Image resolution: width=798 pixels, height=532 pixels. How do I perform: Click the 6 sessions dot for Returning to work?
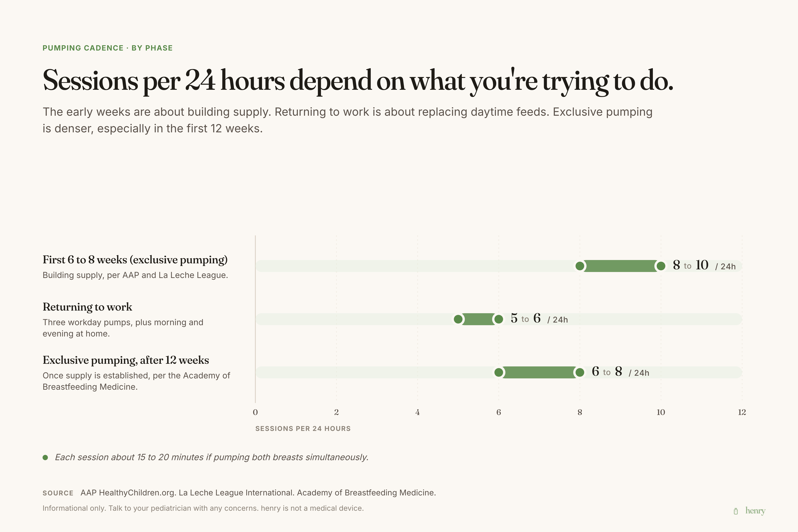499,319
